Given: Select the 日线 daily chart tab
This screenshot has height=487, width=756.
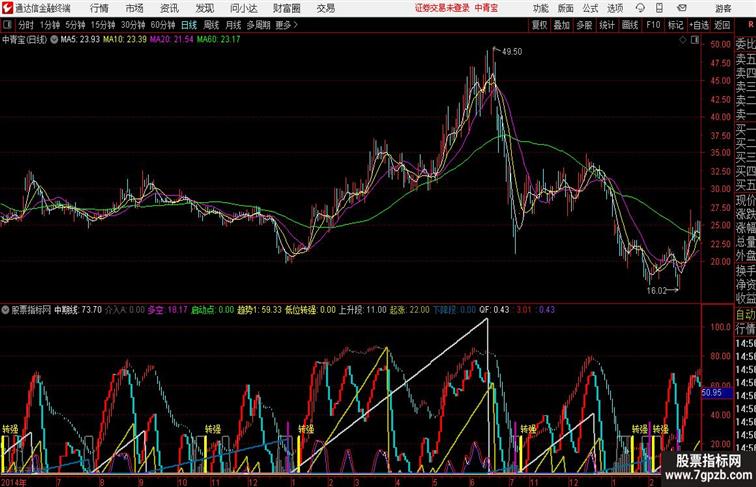Looking at the screenshot, I should 189,25.
